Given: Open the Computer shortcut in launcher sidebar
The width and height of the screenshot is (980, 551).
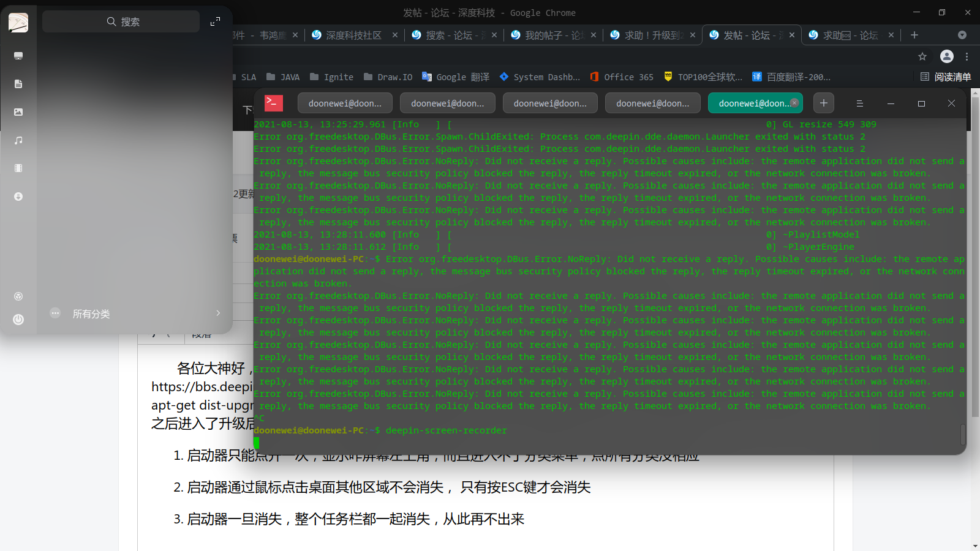Looking at the screenshot, I should (18, 56).
